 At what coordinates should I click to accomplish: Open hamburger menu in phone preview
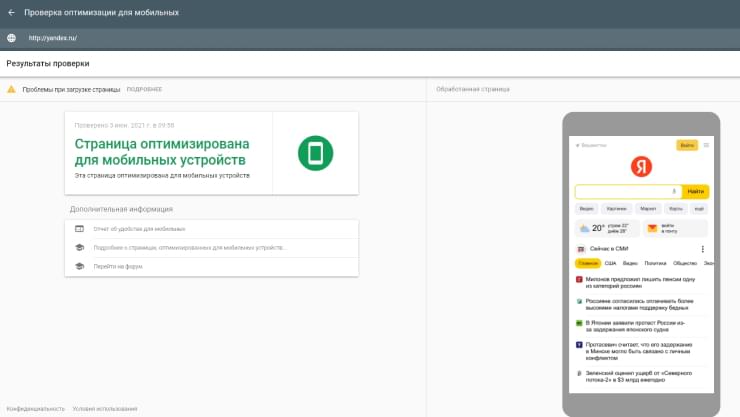pos(707,145)
